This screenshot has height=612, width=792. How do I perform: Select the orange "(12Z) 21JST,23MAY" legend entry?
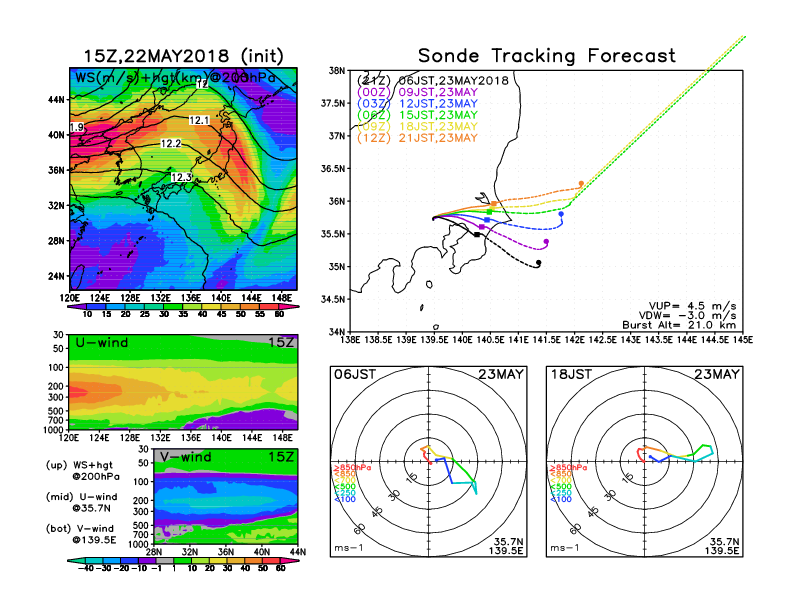click(x=417, y=138)
